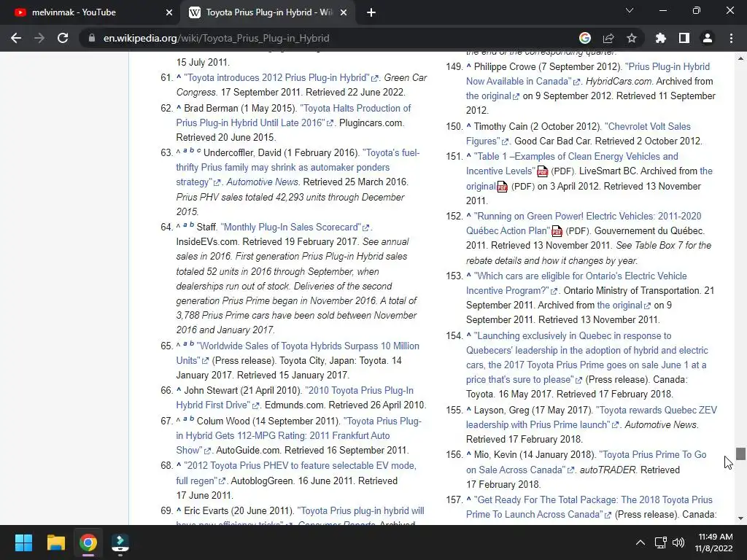This screenshot has height=560, width=747.
Task: Open "Toyota Halts Production" reference link
Action: [x=293, y=115]
